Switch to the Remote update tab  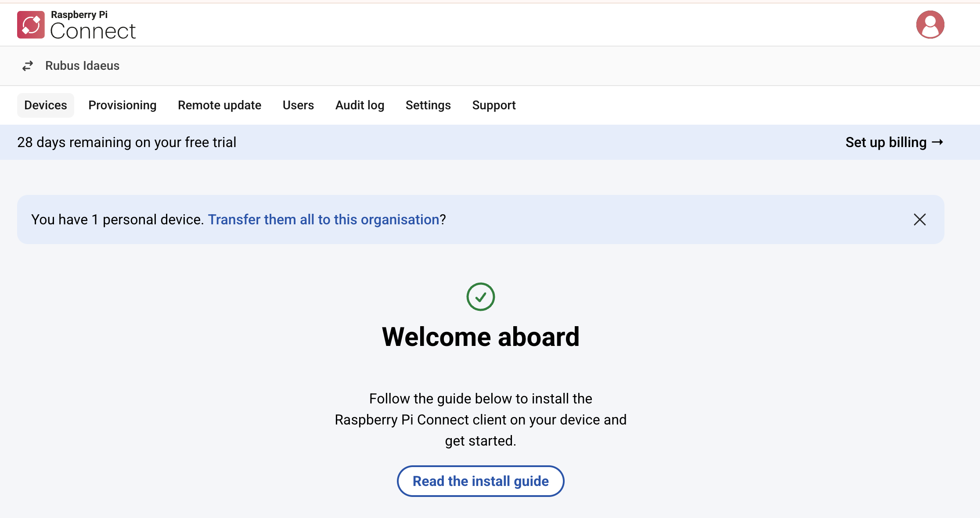click(219, 105)
